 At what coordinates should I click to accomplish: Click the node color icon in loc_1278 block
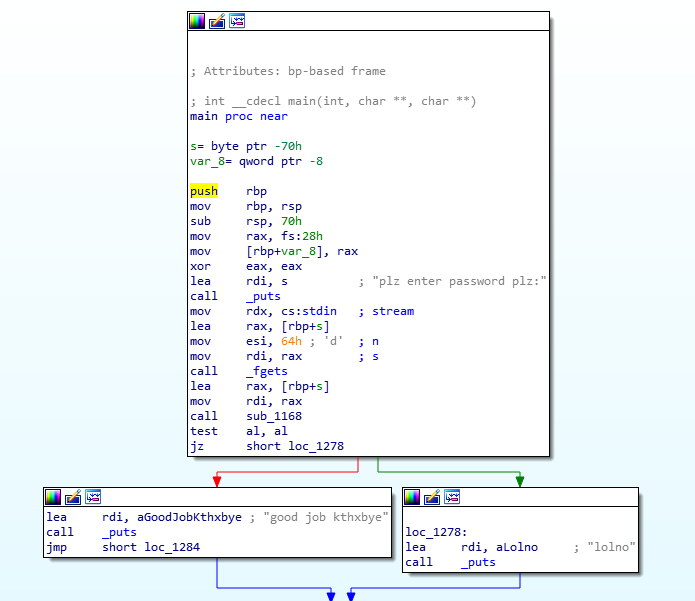click(412, 497)
